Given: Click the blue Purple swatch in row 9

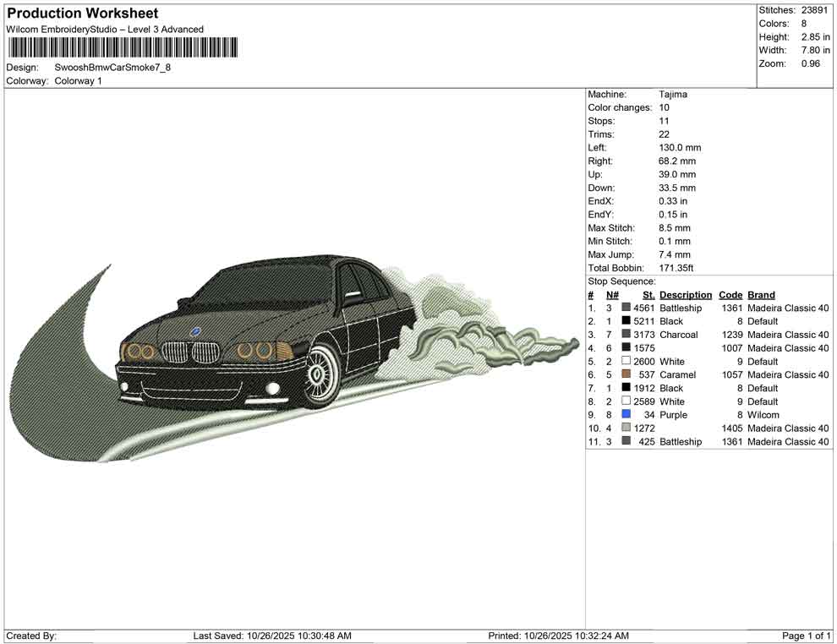Looking at the screenshot, I should [626, 414].
